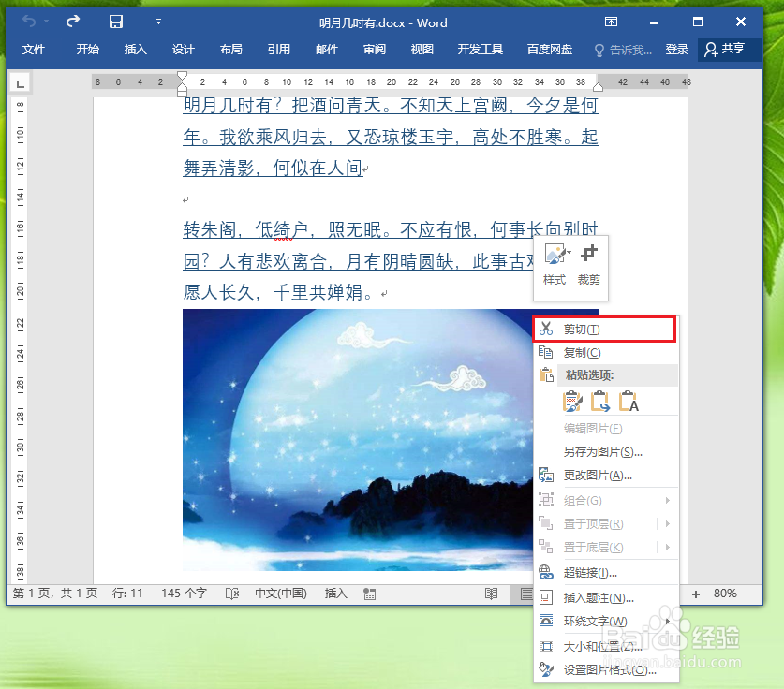784x689 pixels.
Task: Open the 审阅 ribbon tab
Action: [375, 50]
